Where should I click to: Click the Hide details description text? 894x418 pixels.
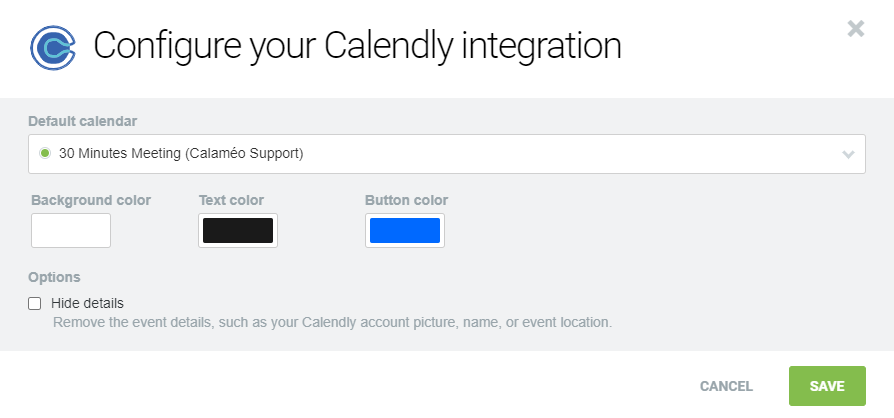tap(332, 323)
